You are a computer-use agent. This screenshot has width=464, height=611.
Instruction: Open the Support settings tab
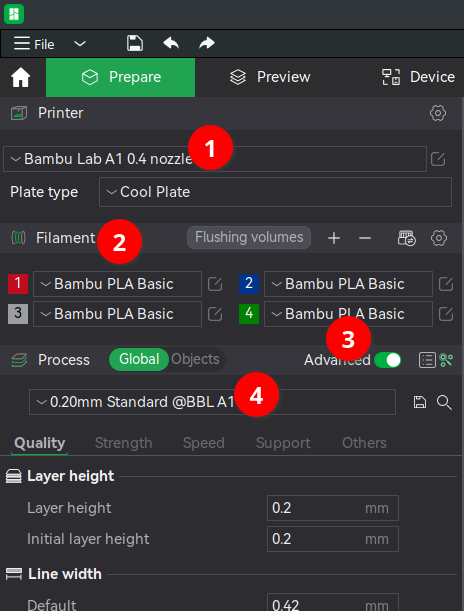pos(283,443)
